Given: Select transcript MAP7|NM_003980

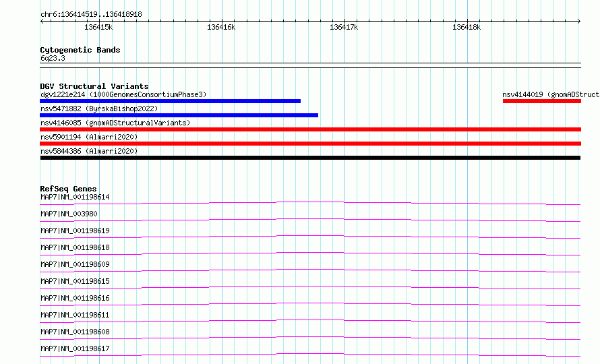Looking at the screenshot, I should tap(69, 214).
